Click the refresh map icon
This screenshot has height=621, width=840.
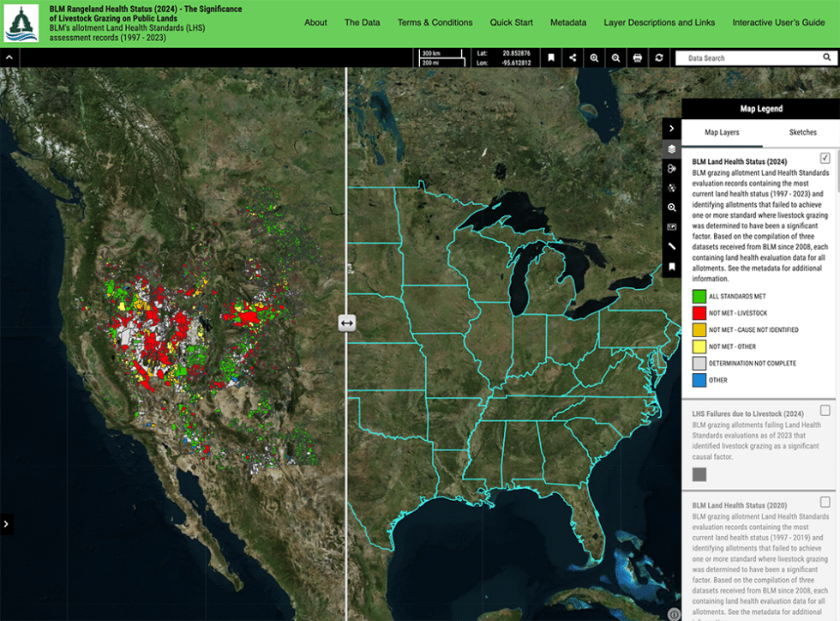point(658,57)
